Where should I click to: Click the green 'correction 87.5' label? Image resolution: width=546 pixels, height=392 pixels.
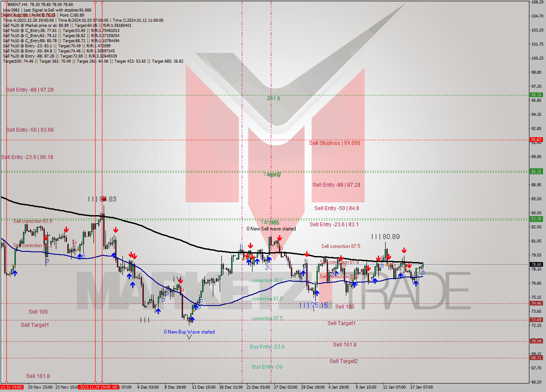[x=267, y=318]
